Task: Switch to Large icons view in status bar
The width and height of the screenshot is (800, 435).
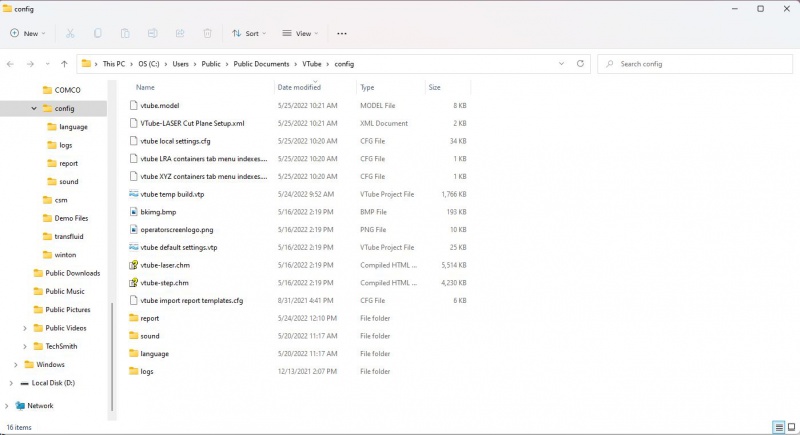Action: (791, 427)
